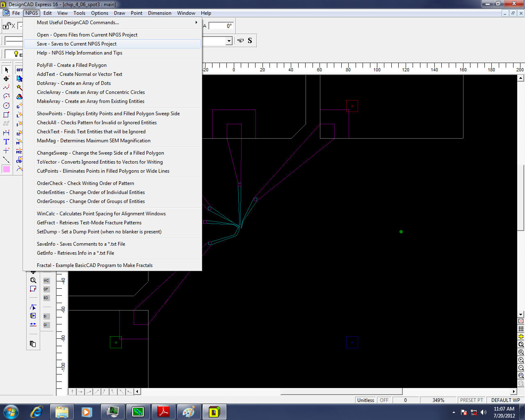525x420 pixels.
Task: Click the GI toolbar button
Action: (46, 325)
